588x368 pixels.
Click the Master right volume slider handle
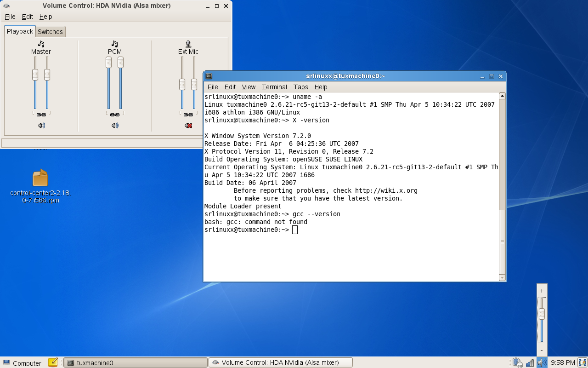tap(47, 75)
